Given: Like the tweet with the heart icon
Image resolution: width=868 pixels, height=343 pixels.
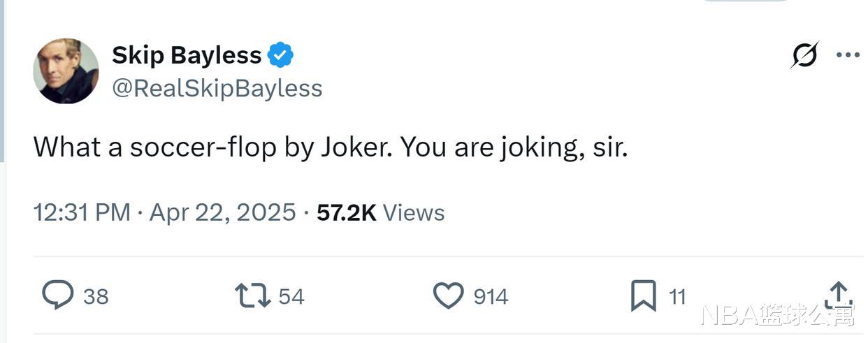Looking at the screenshot, I should 449,295.
